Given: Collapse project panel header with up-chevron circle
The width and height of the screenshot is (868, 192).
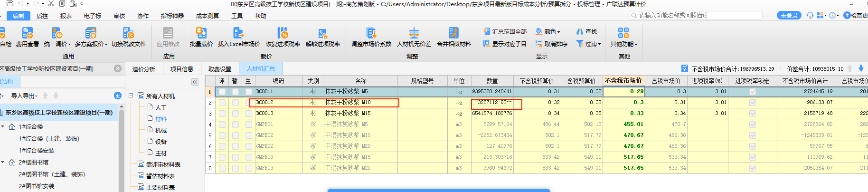Looking at the screenshot, I should (x=118, y=68).
